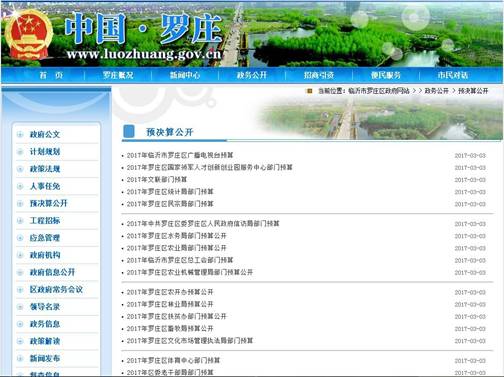Open 2017年罗庄区统计局部门预算 link
The height and width of the screenshot is (377, 504).
(170, 192)
